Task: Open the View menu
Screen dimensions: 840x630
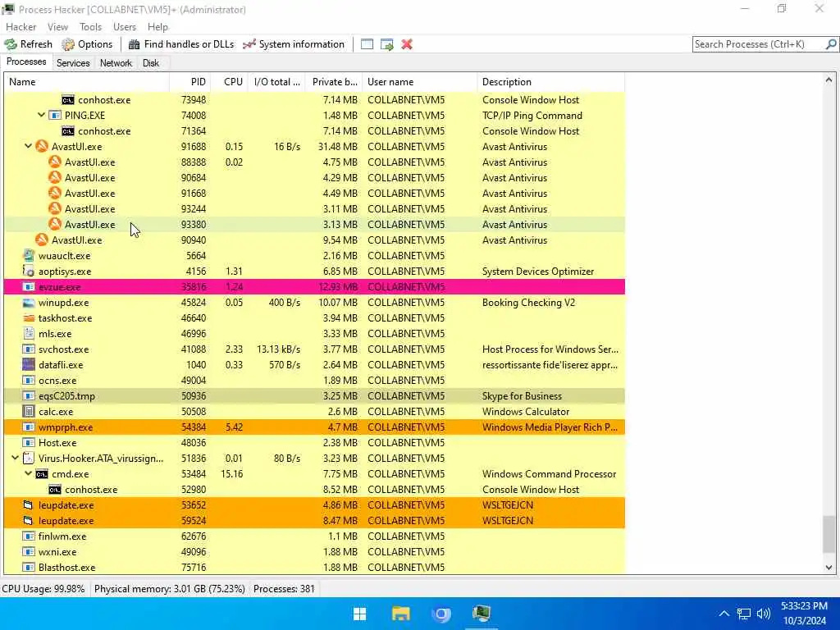Action: 57,27
